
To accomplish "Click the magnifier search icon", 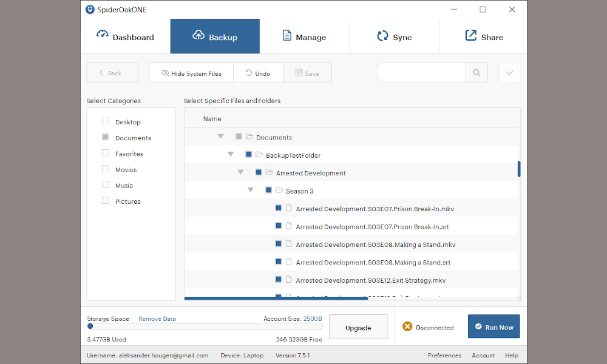I will click(x=476, y=72).
